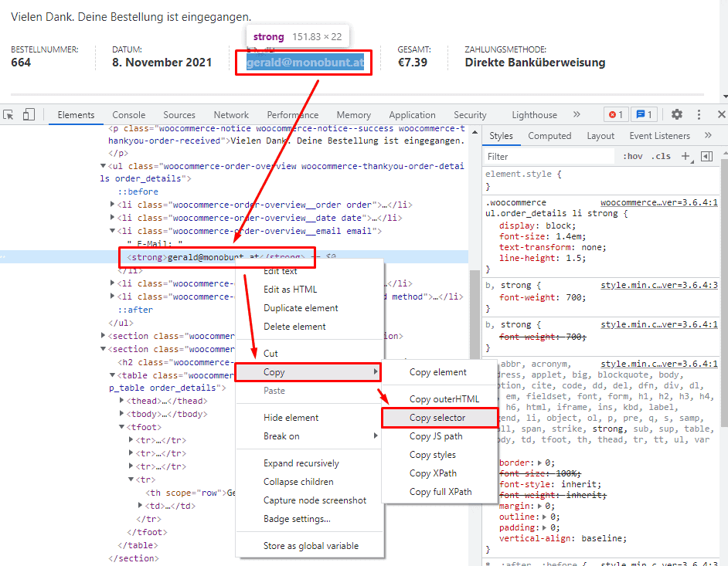Choose Copy selector from the submenu
728x566 pixels.
coord(439,418)
